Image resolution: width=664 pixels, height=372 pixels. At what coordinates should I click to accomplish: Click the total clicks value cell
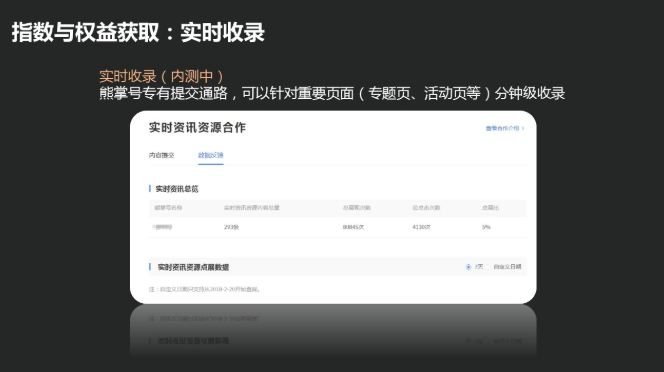tap(421, 227)
